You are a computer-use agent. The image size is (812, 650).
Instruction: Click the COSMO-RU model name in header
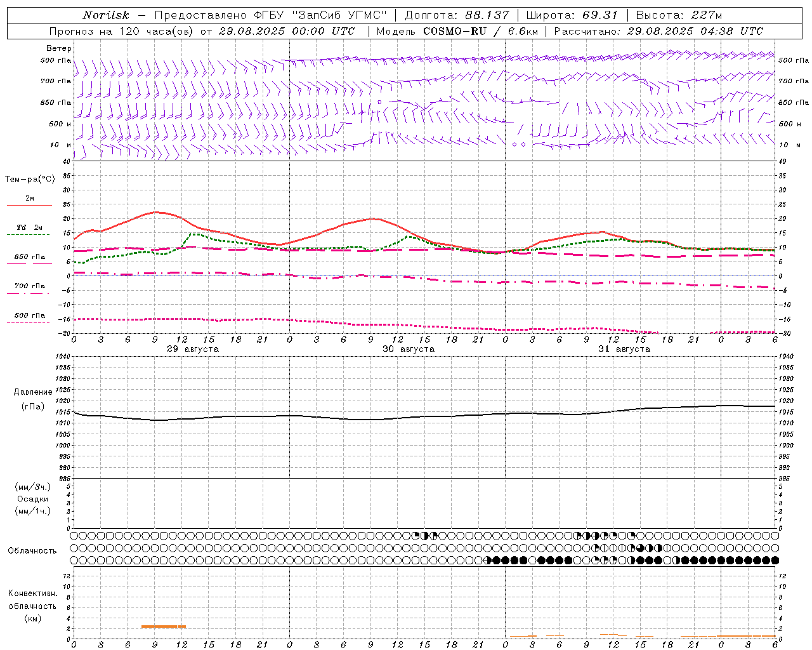(455, 31)
